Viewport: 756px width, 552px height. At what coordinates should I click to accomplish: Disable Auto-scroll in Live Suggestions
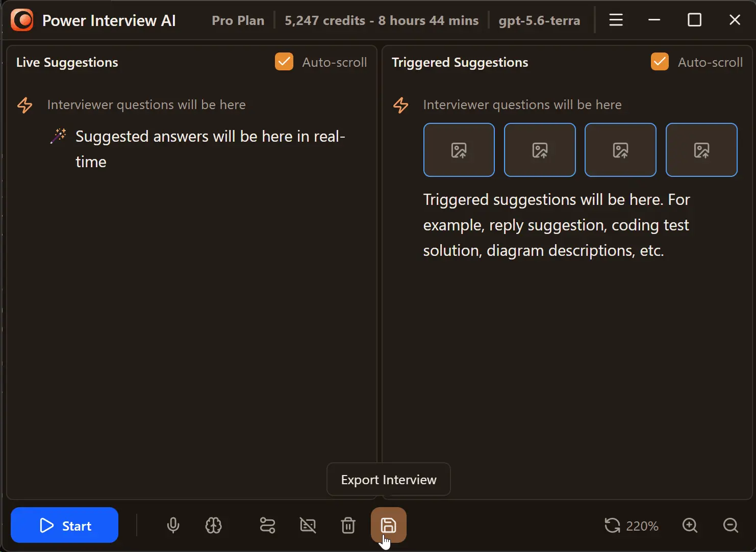284,62
